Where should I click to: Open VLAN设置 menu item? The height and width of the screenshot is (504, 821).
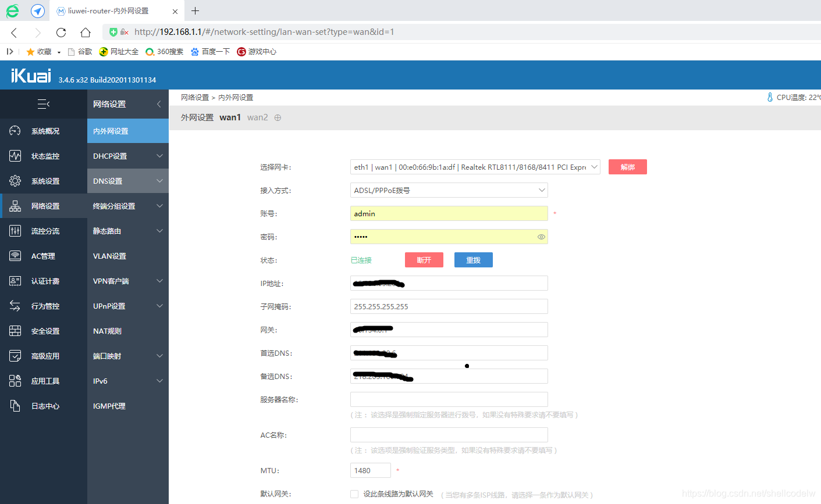coord(128,256)
